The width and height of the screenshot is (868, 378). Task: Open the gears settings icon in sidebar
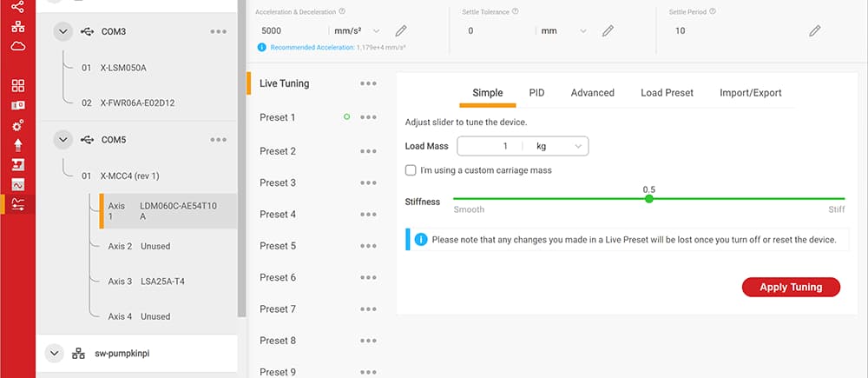pyautogui.click(x=17, y=125)
